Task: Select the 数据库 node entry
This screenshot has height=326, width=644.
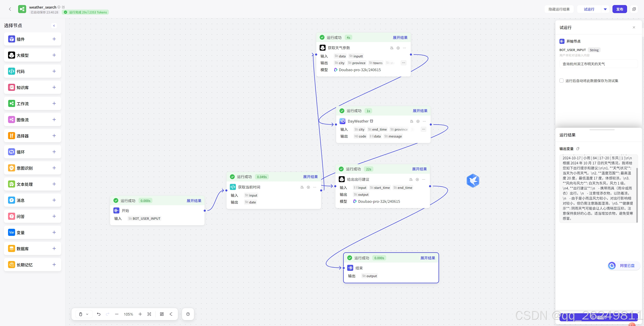Action: pyautogui.click(x=22, y=249)
